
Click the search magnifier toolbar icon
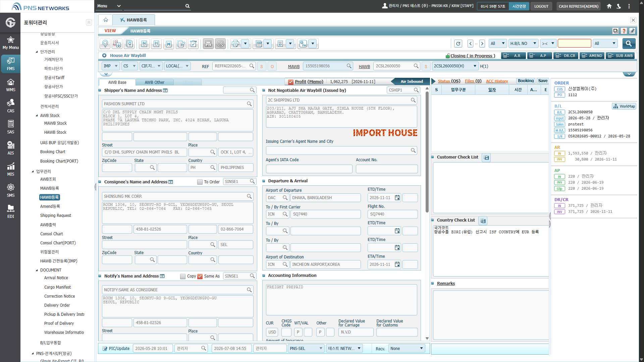pyautogui.click(x=105, y=44)
